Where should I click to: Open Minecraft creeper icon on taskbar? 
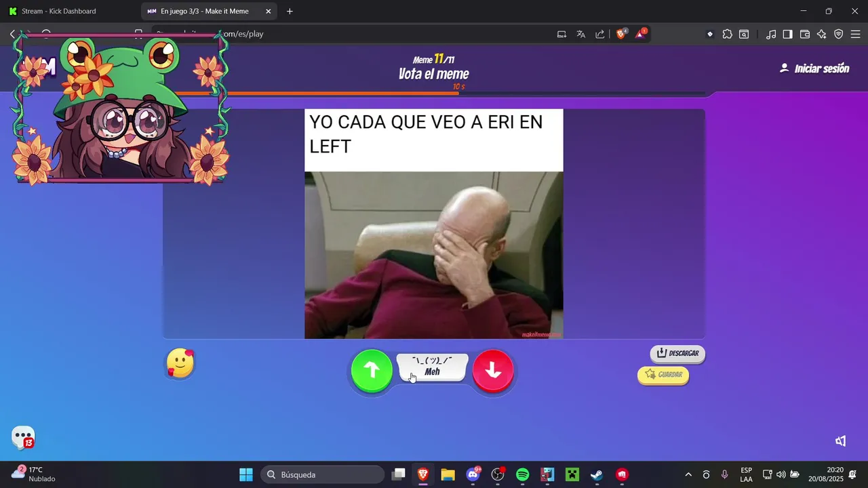tap(572, 474)
